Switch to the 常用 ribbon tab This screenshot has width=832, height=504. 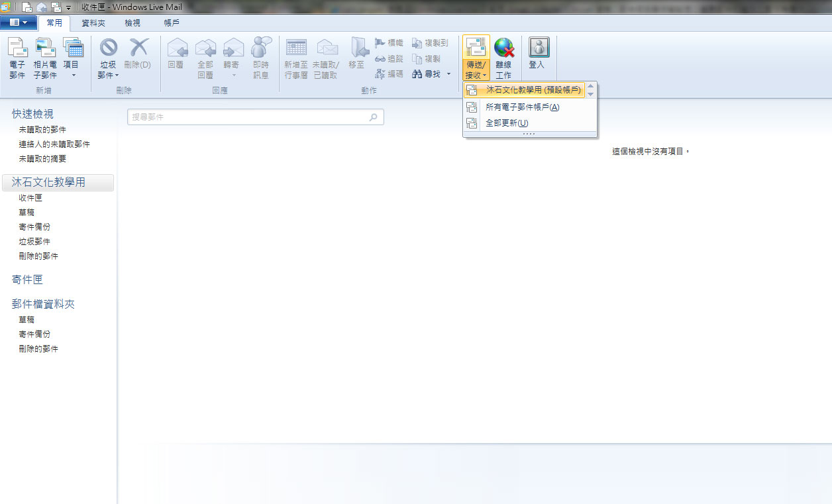54,23
